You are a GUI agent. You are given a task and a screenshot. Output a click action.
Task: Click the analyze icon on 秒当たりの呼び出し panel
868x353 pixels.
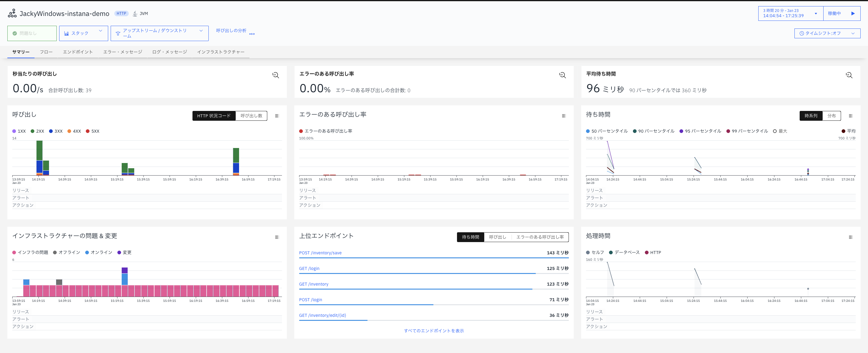tap(275, 75)
